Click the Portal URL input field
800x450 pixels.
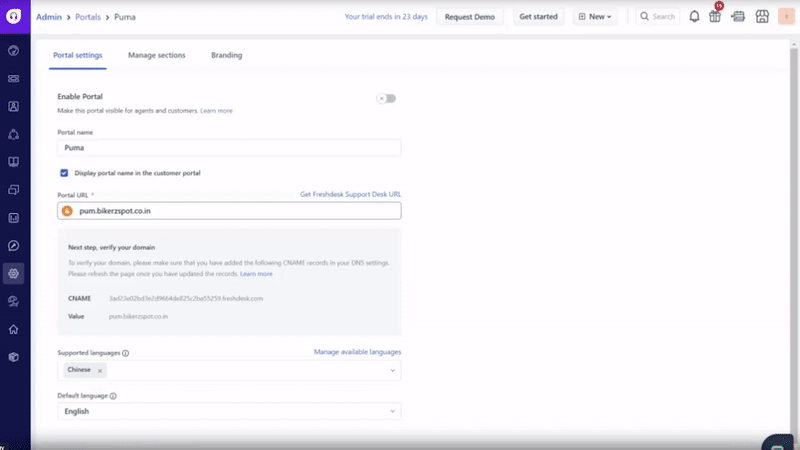229,211
